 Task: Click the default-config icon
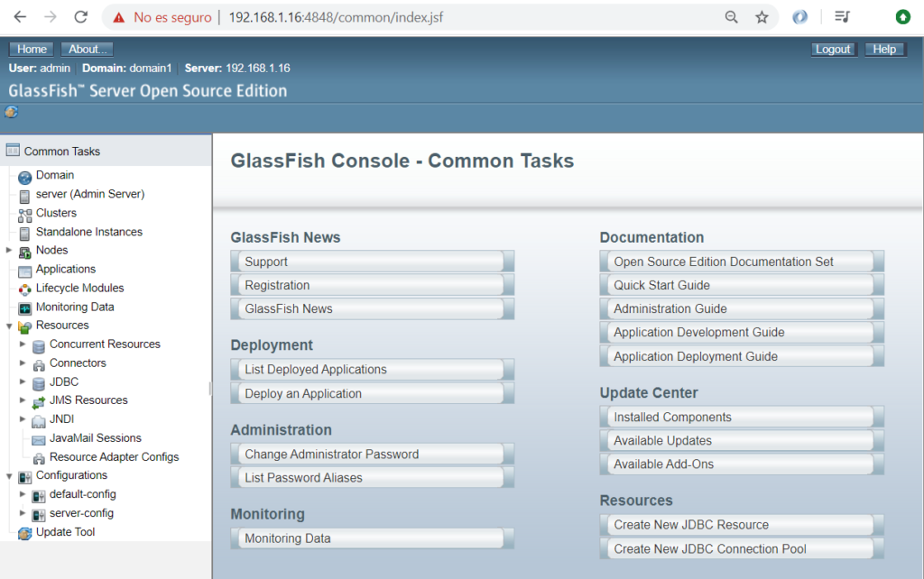(38, 496)
